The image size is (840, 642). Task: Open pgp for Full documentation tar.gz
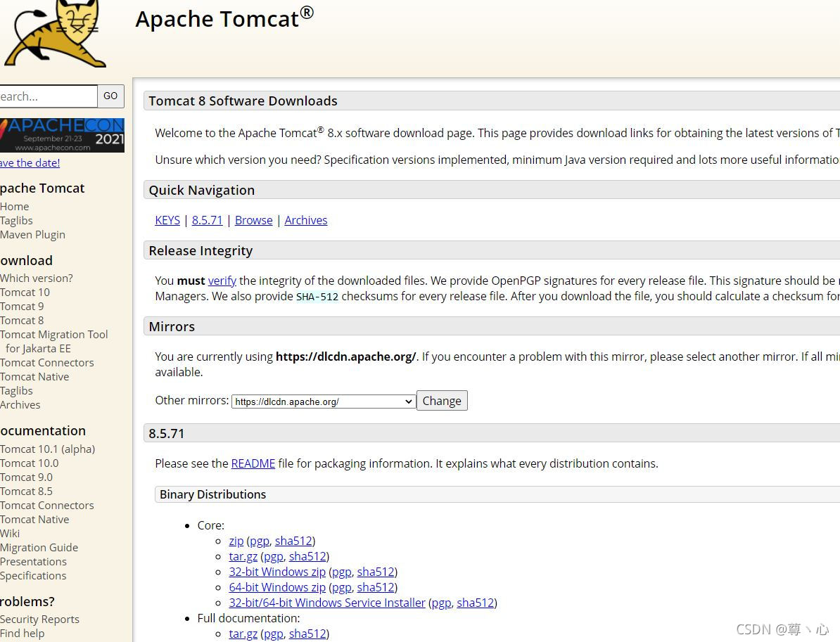coord(274,634)
